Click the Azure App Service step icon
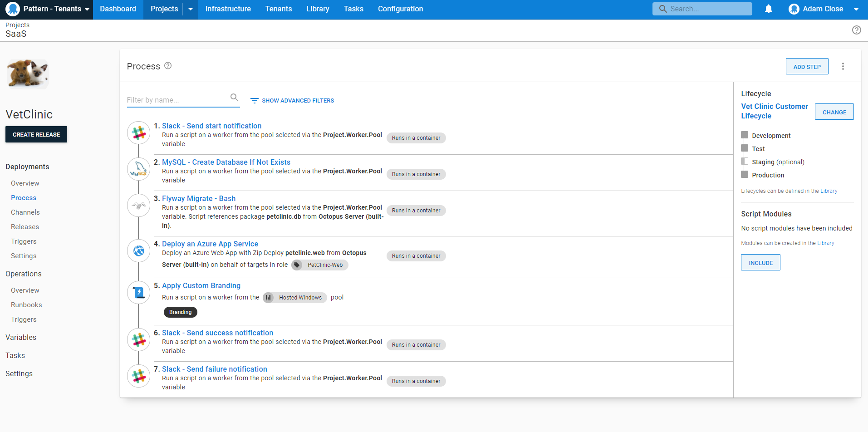The image size is (868, 432). [x=138, y=250]
